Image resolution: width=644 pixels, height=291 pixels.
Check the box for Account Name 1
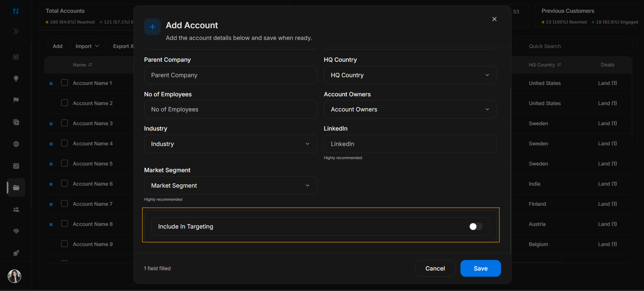pyautogui.click(x=65, y=83)
